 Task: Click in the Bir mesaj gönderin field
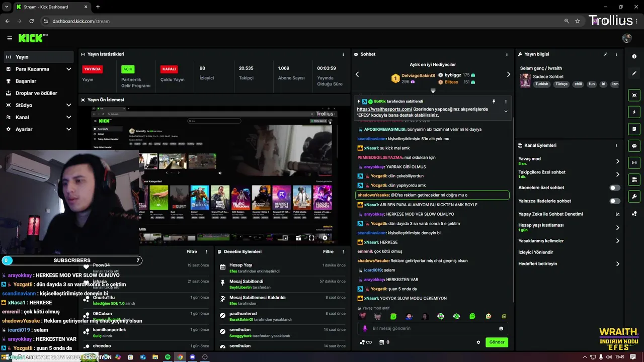coord(433,328)
